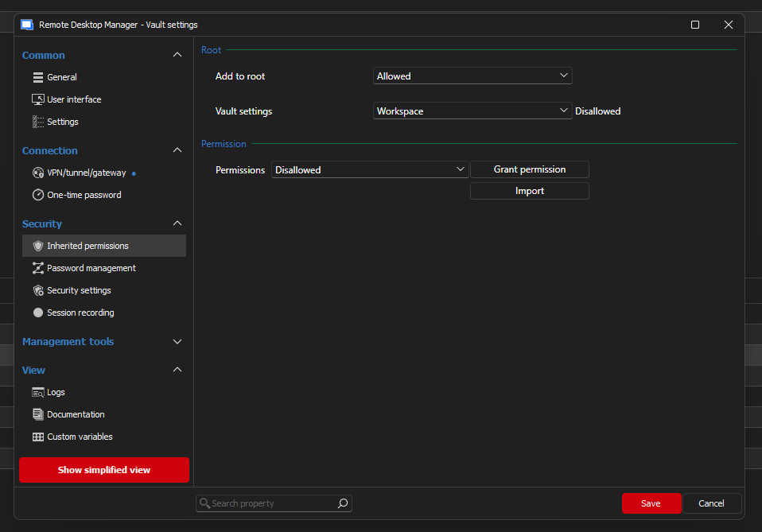This screenshot has width=762, height=532.
Task: Go to User interface settings
Action: pos(104,99)
